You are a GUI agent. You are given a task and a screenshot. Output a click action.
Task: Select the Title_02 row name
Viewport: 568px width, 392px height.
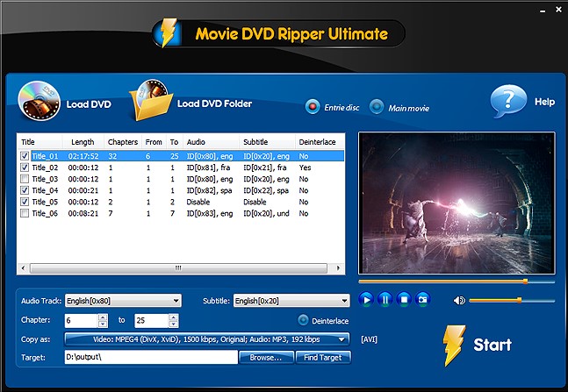45,167
